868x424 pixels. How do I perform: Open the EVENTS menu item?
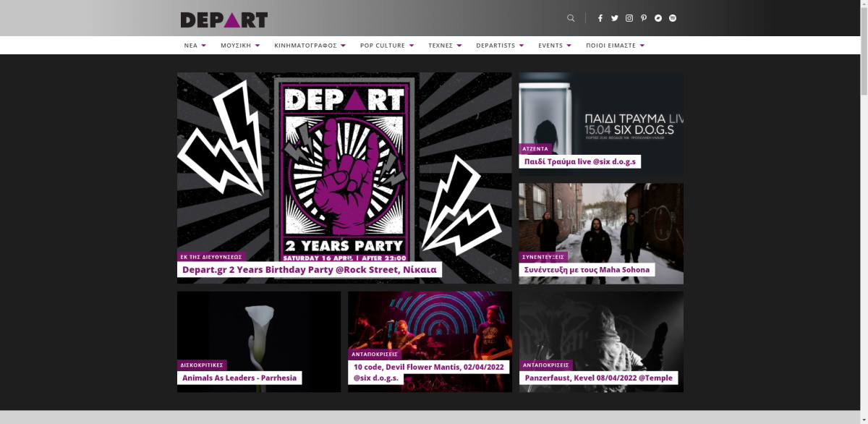tap(550, 46)
